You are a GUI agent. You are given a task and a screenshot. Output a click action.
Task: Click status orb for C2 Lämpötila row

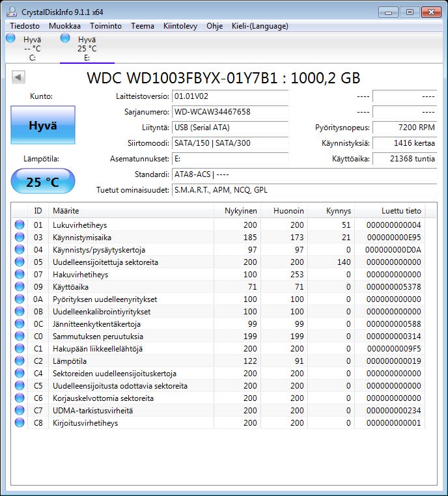pos(20,361)
